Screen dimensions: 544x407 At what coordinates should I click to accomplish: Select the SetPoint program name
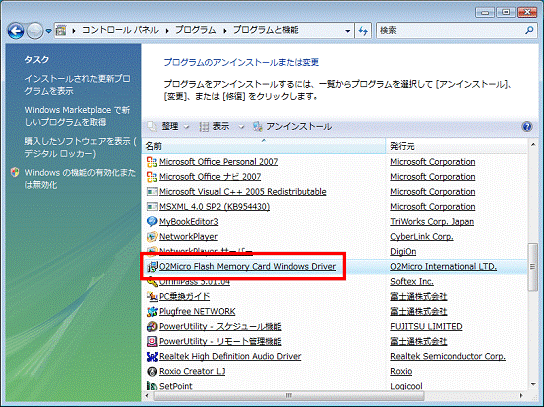pos(176,385)
